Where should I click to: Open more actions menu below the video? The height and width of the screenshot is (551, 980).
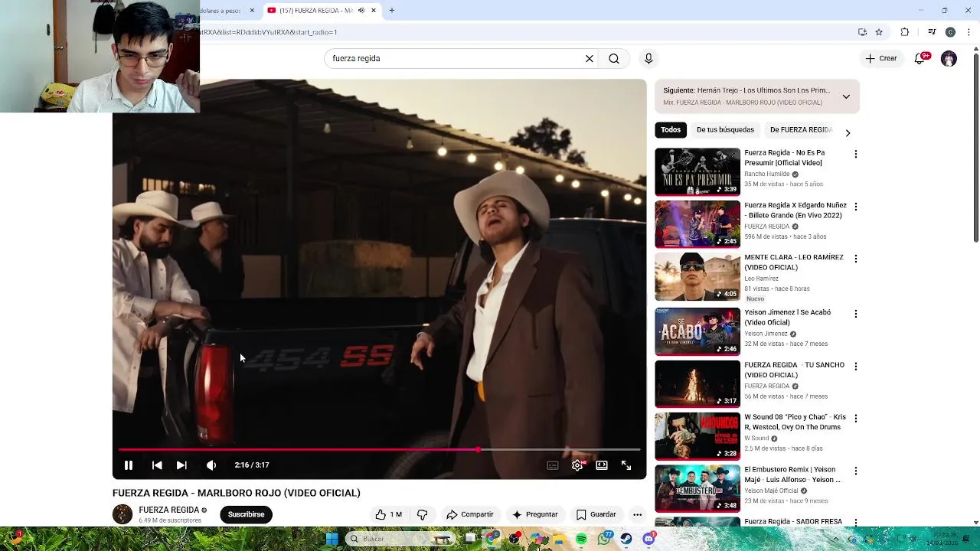coord(637,514)
